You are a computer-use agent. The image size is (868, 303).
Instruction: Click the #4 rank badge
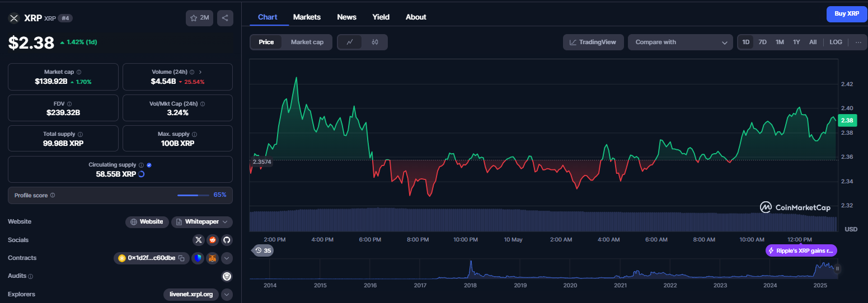[x=65, y=18]
